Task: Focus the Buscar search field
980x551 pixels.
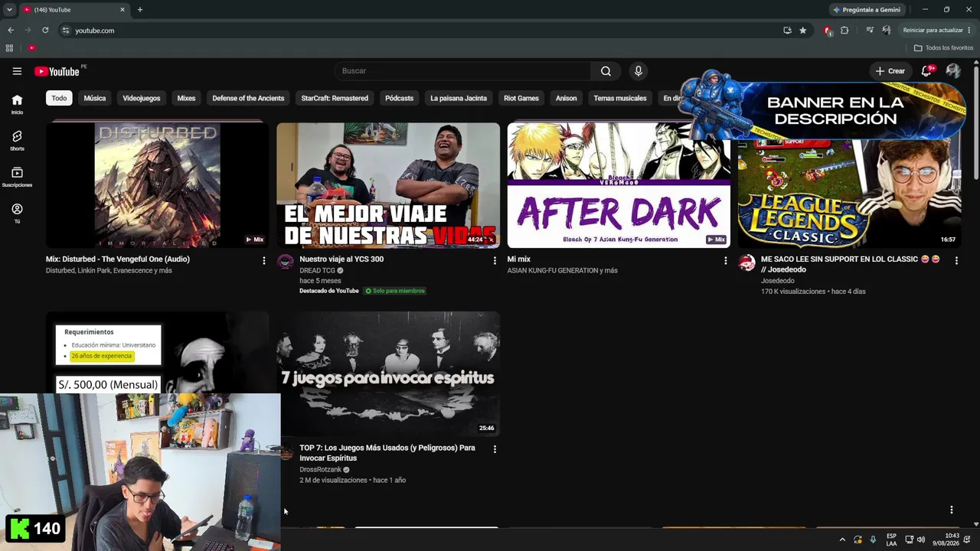Action: pyautogui.click(x=462, y=71)
